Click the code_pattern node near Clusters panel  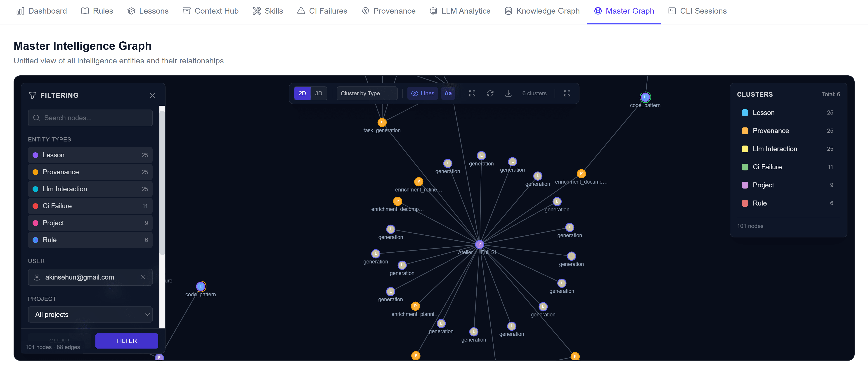click(645, 97)
